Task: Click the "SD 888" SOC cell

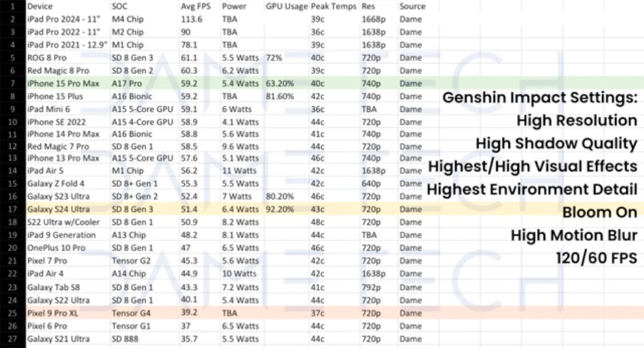Action: coord(124,339)
